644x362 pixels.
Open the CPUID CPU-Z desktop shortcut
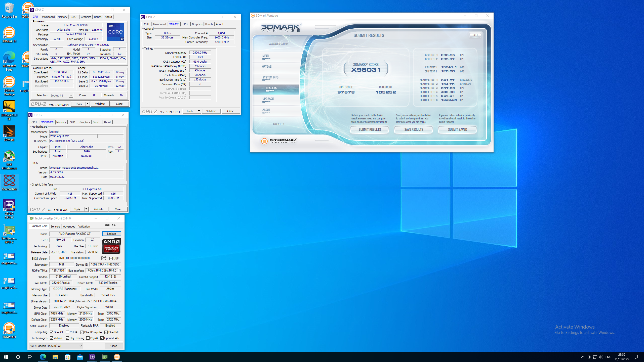(9, 209)
